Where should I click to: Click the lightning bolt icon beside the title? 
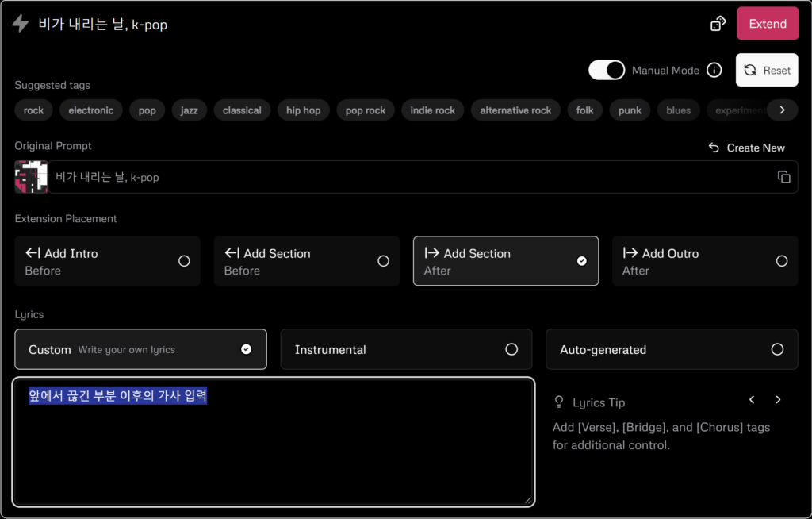tap(21, 23)
